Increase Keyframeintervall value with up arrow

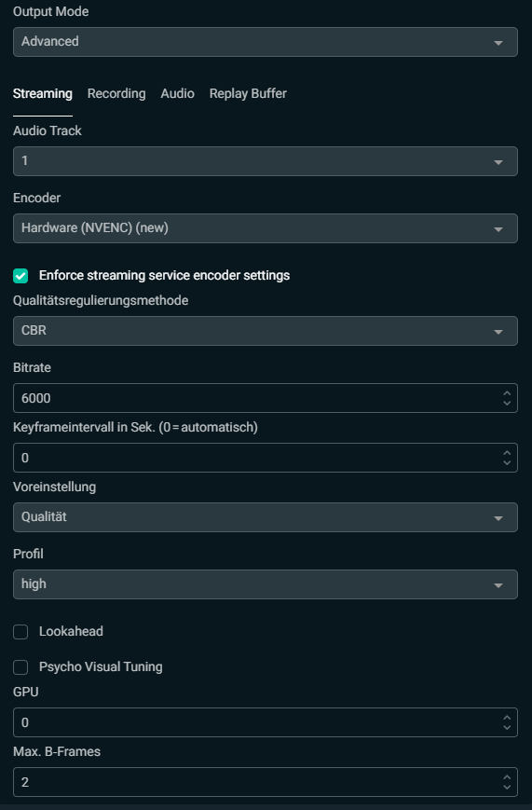point(507,453)
